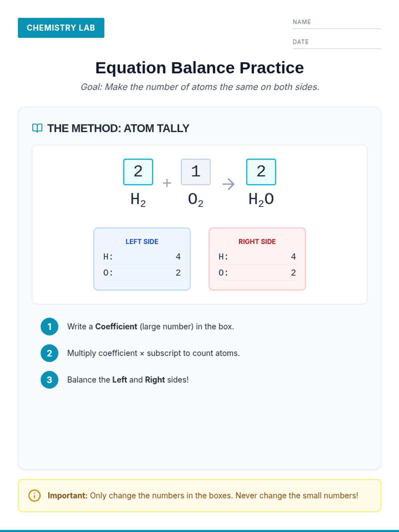The height and width of the screenshot is (532, 399).
Task: Click the plus sign between H2 and O2
Action: point(167,183)
